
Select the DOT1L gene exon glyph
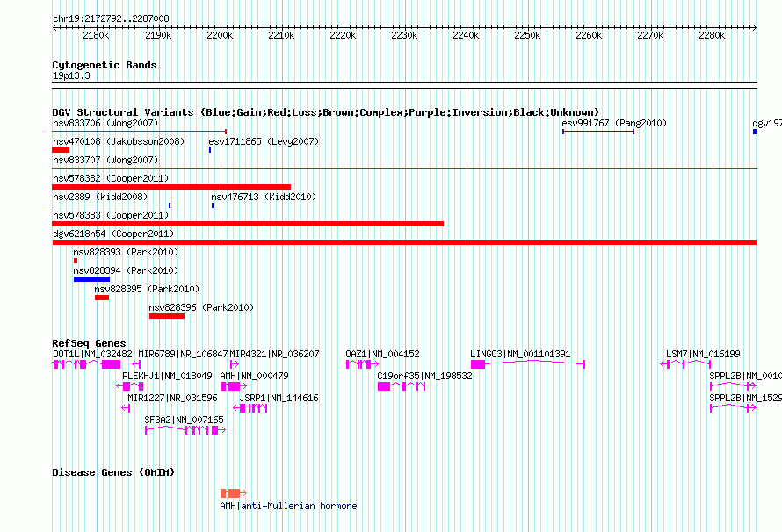pyautogui.click(x=86, y=364)
